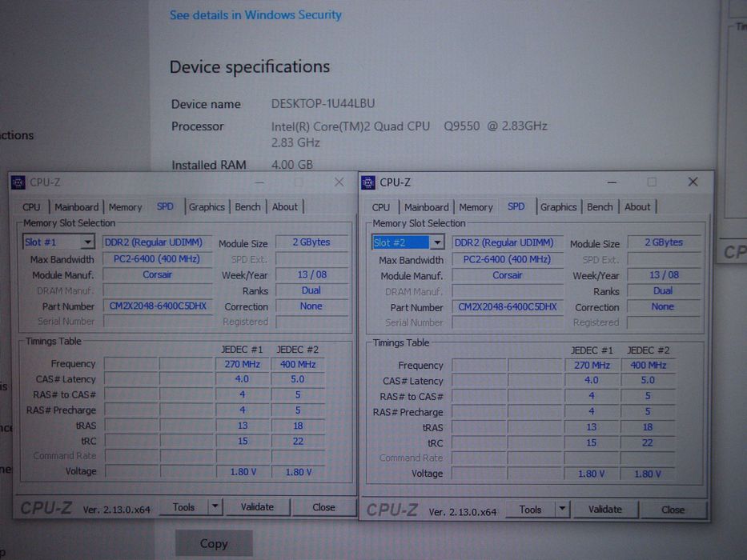
Task: Click the Copy button in Settings
Action: pyautogui.click(x=214, y=543)
